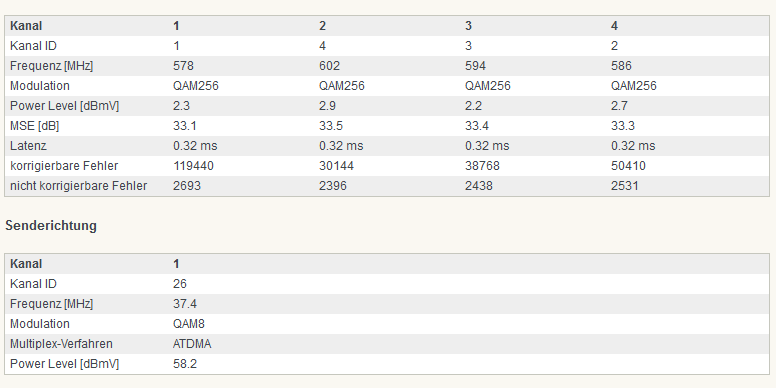Click MSE value 33.5

(x=331, y=126)
